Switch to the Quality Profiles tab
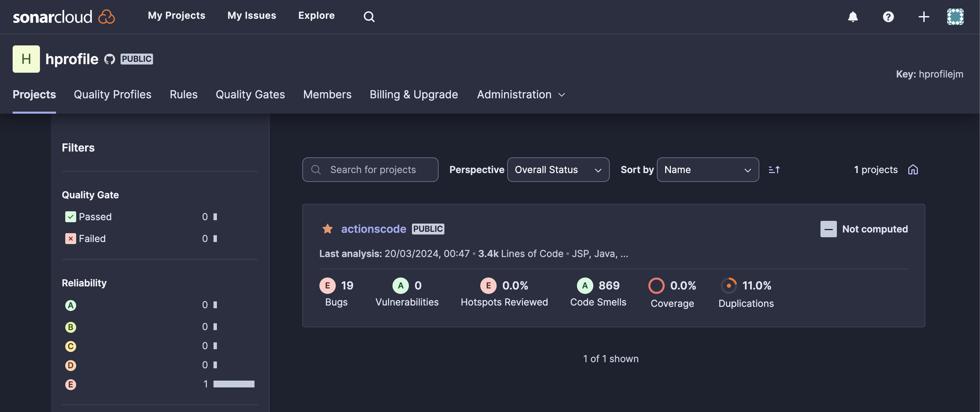The height and width of the screenshot is (412, 980). [x=112, y=94]
